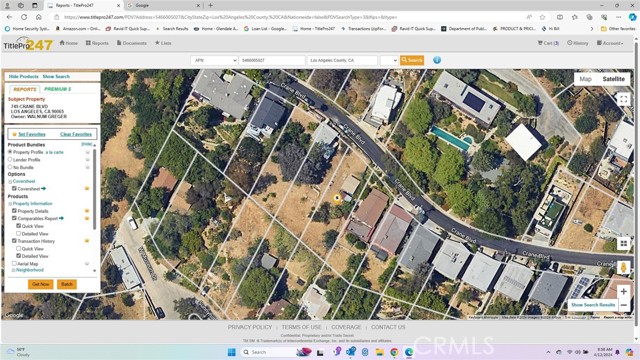Toggle Transaction History checkbox

pyautogui.click(x=14, y=241)
